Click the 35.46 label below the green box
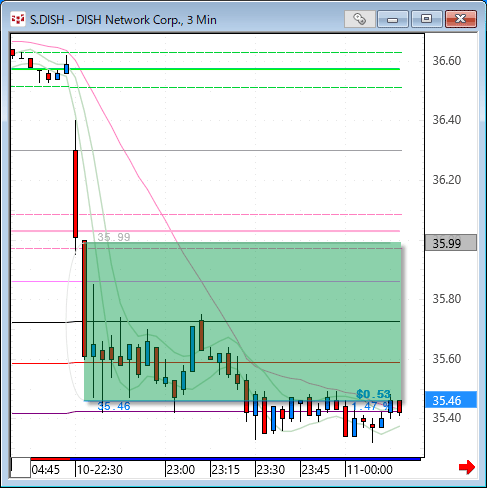This screenshot has height=488, width=487. 114,406
